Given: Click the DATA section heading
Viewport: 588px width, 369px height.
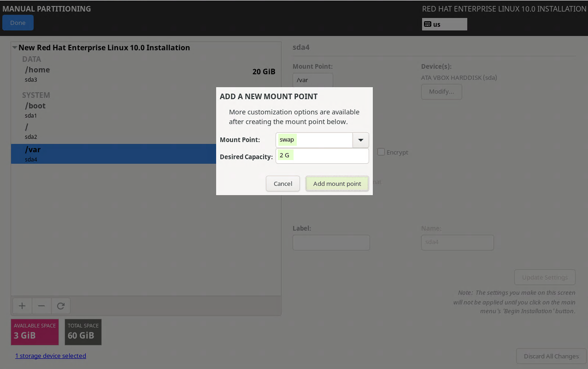Looking at the screenshot, I should pyautogui.click(x=31, y=59).
